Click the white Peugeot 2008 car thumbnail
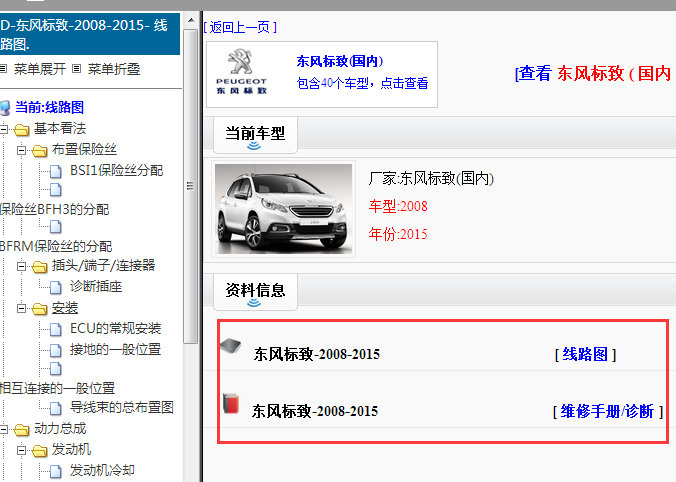 click(283, 209)
